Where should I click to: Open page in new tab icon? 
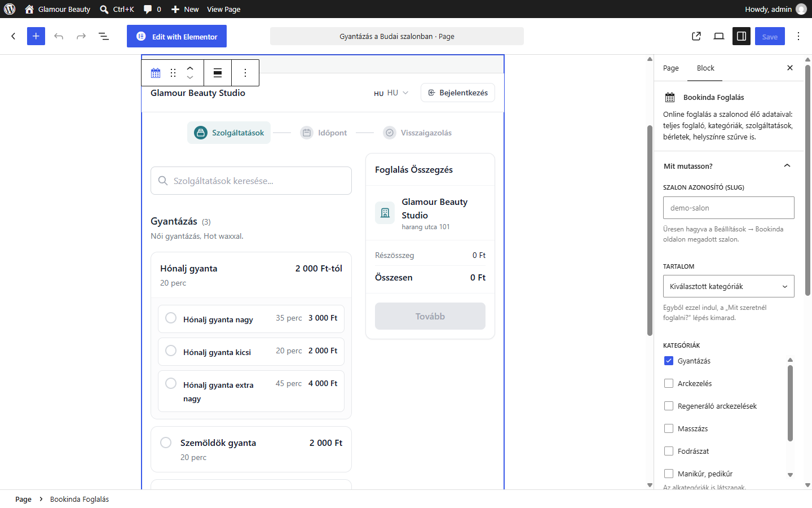click(696, 36)
